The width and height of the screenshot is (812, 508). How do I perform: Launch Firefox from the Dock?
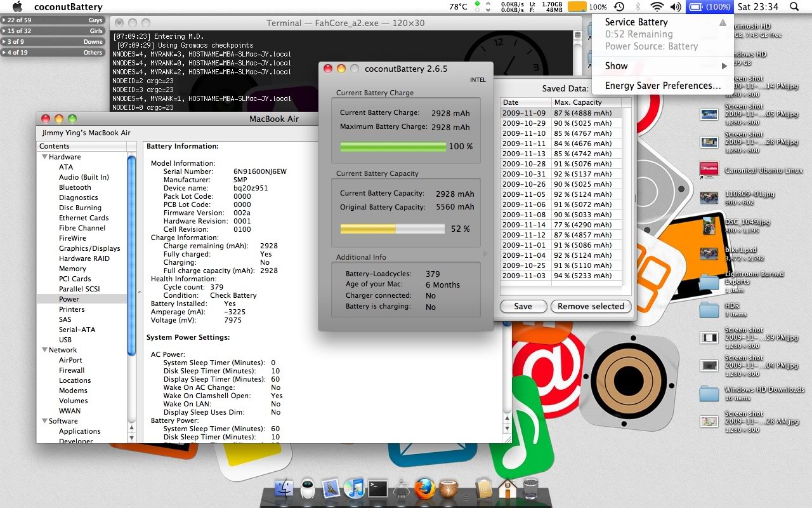[x=424, y=489]
